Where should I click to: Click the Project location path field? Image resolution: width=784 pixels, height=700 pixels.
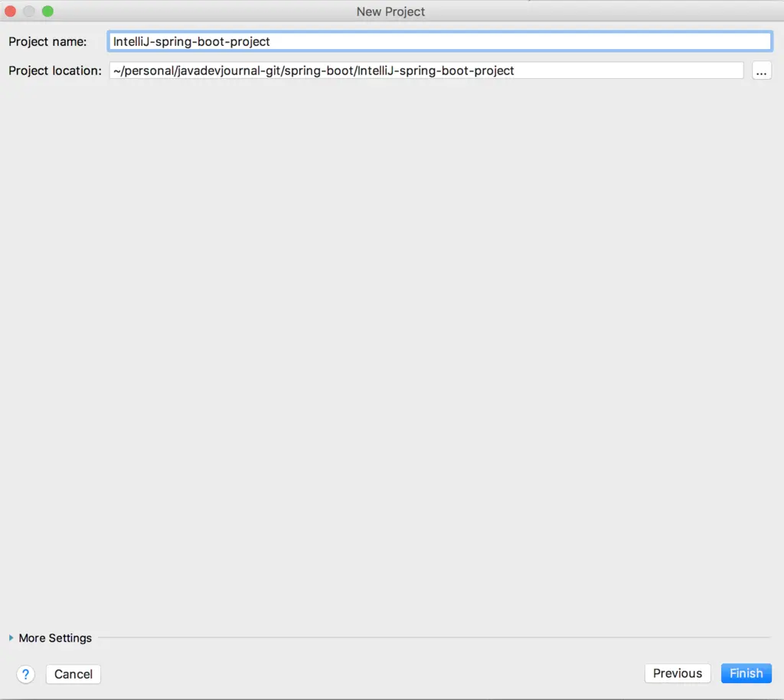click(426, 70)
